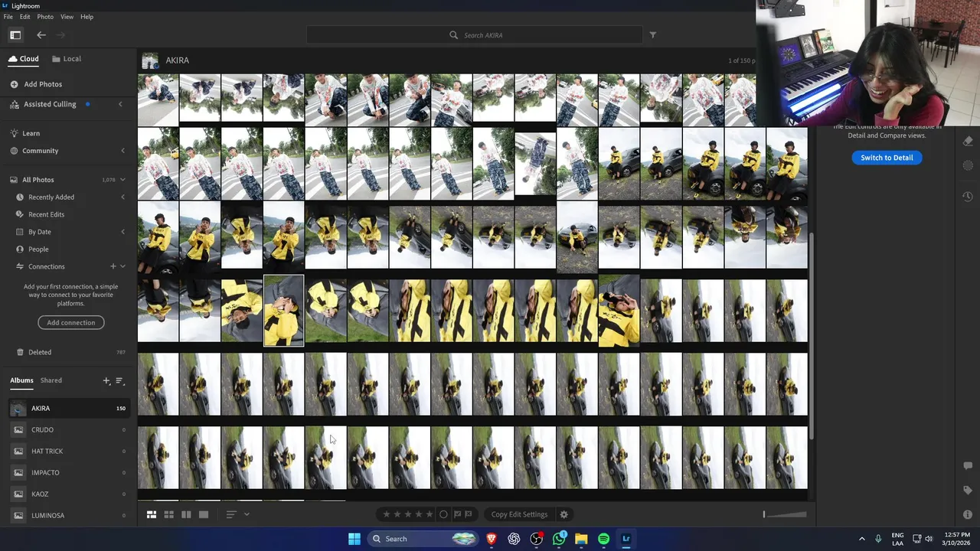
Task: Expand the By Date chevron
Action: tap(122, 232)
